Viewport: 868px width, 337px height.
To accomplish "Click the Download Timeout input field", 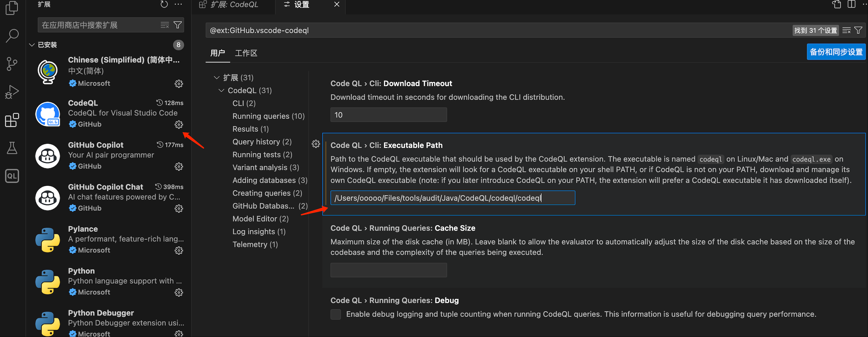I will [x=388, y=115].
